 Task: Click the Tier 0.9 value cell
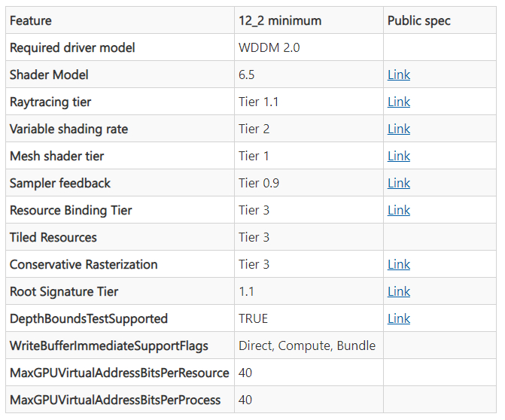coord(259,184)
